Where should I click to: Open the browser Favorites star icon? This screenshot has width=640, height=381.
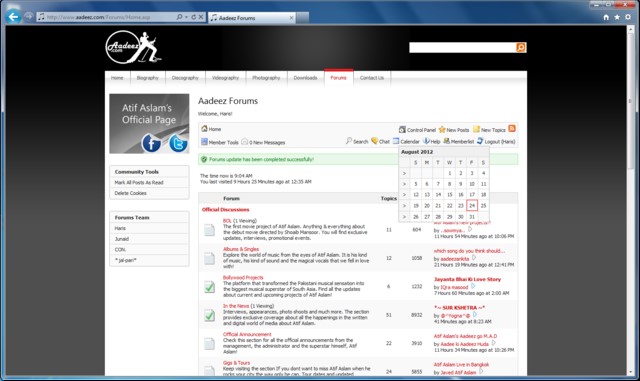617,17
